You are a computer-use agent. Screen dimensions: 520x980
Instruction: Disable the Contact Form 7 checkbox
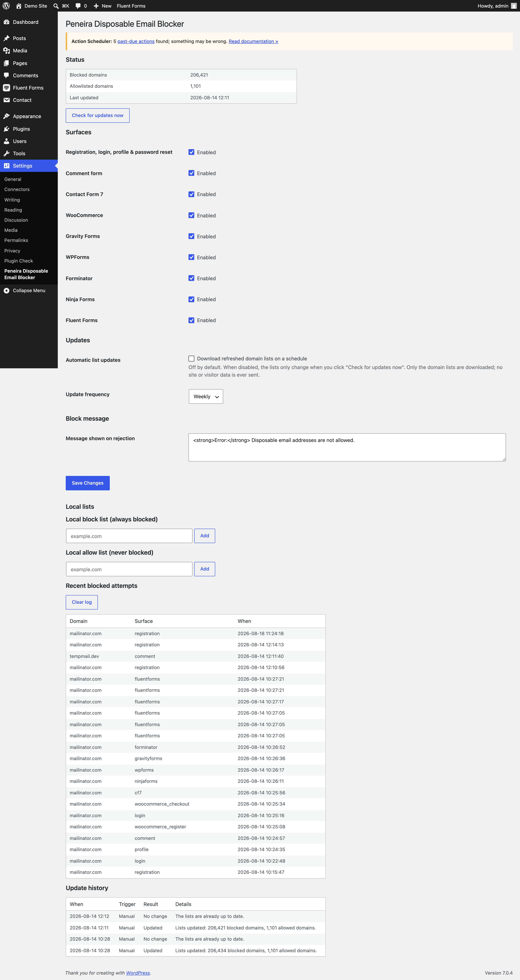point(191,194)
